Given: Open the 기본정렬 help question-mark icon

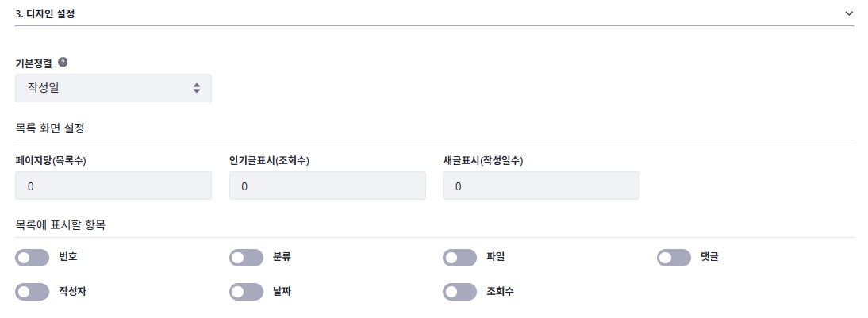Looking at the screenshot, I should (x=63, y=62).
